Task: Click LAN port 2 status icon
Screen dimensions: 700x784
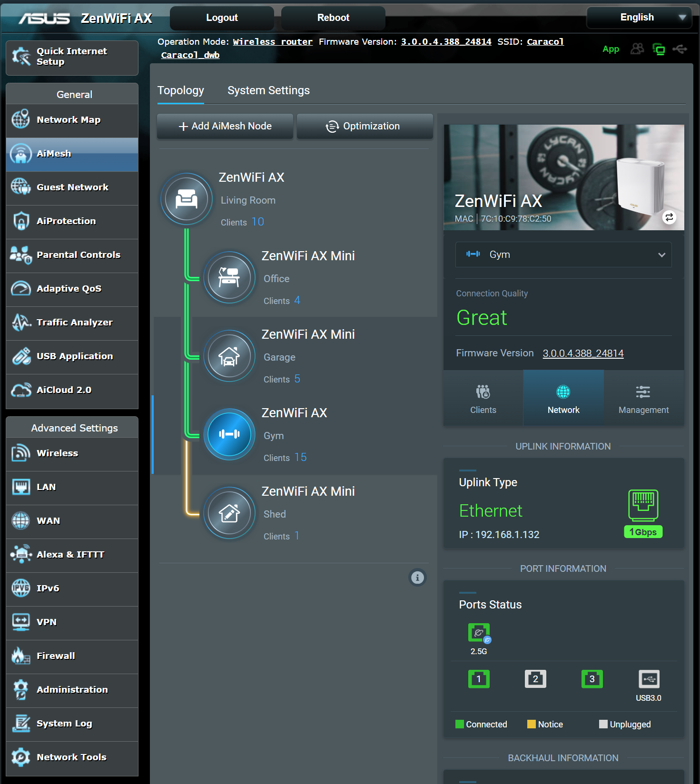Action: [535, 679]
